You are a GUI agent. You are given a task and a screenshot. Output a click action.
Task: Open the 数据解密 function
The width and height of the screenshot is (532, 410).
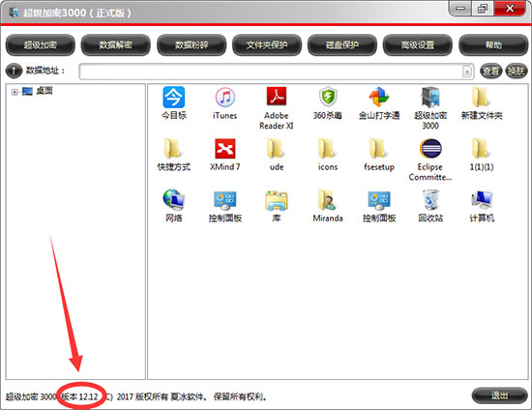point(115,45)
